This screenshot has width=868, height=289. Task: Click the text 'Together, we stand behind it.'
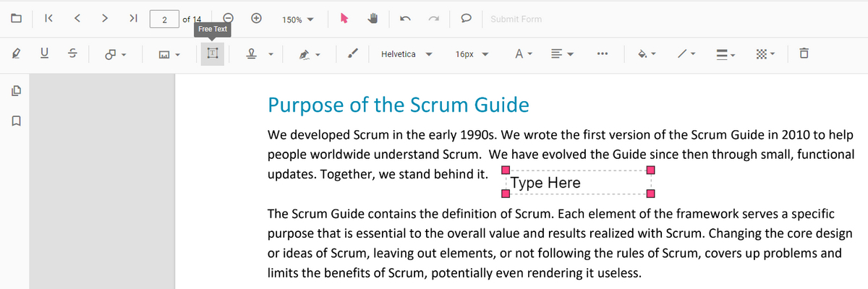point(404,174)
